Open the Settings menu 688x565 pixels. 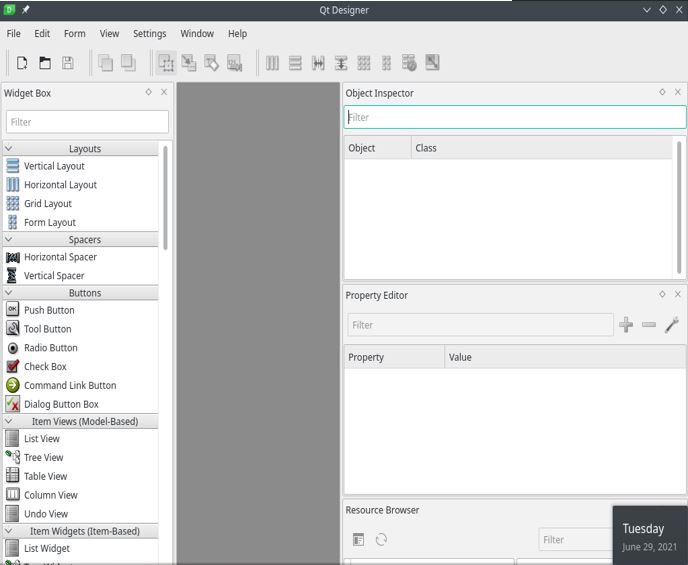(x=149, y=33)
